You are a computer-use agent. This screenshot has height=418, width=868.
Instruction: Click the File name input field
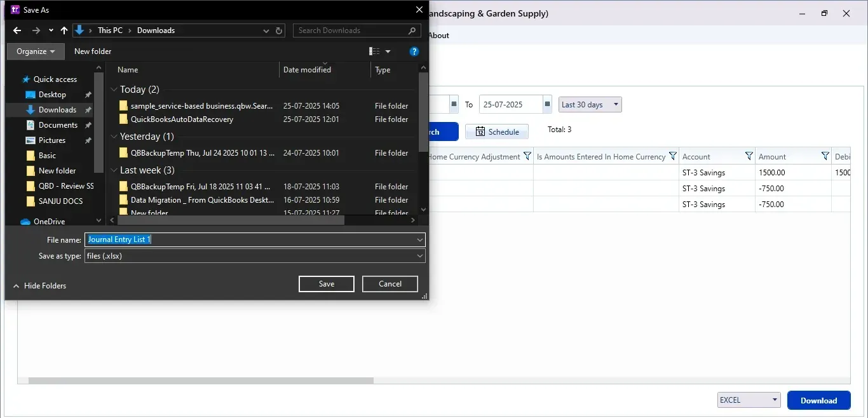[x=250, y=239]
